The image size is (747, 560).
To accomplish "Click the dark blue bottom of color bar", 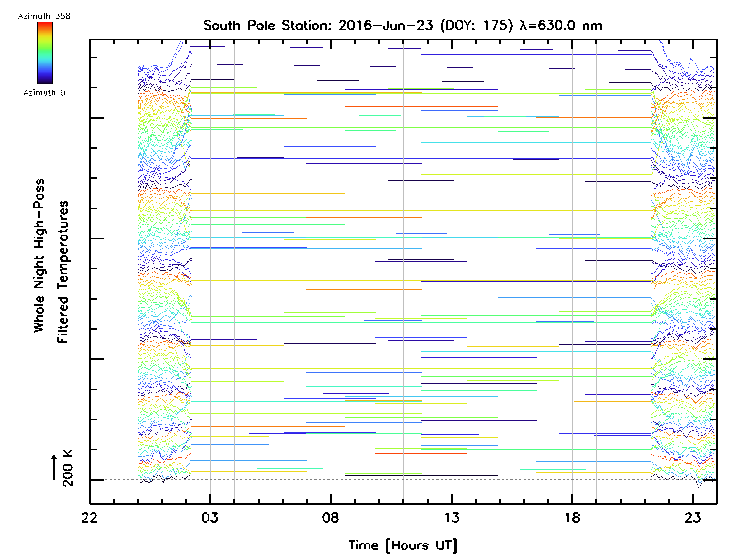I will click(x=45, y=81).
